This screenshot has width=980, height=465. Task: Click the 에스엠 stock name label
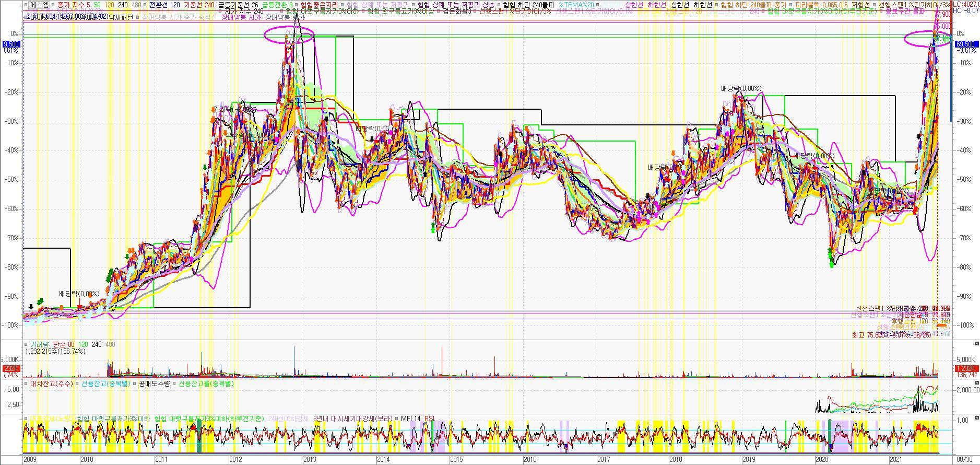click(39, 5)
